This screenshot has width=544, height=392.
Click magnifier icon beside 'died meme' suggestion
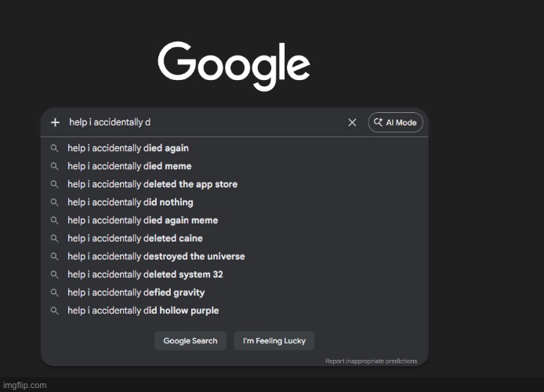55,166
